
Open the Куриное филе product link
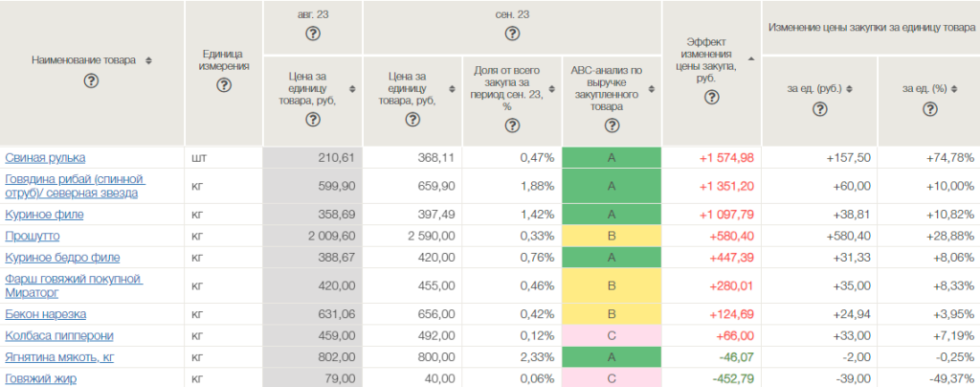[x=44, y=215]
